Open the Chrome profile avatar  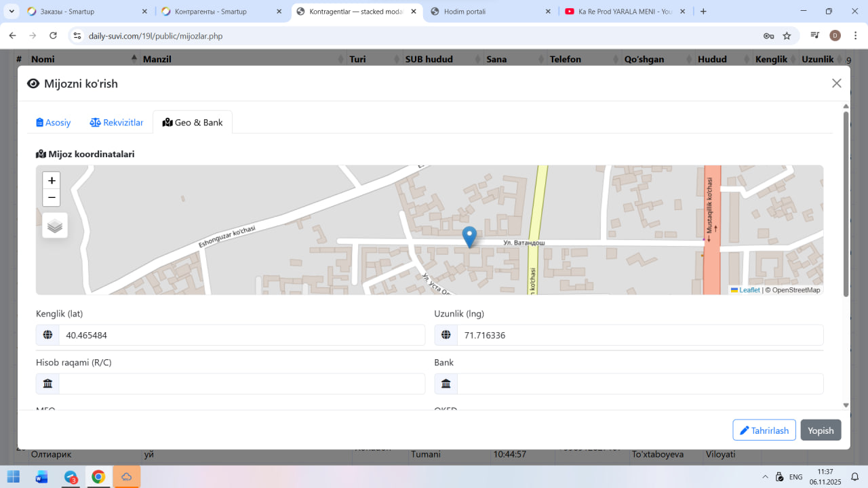[835, 36]
